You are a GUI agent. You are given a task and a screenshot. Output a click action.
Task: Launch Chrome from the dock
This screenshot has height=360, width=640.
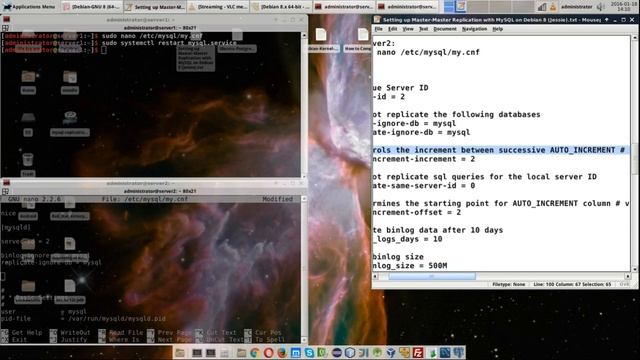tap(255, 352)
